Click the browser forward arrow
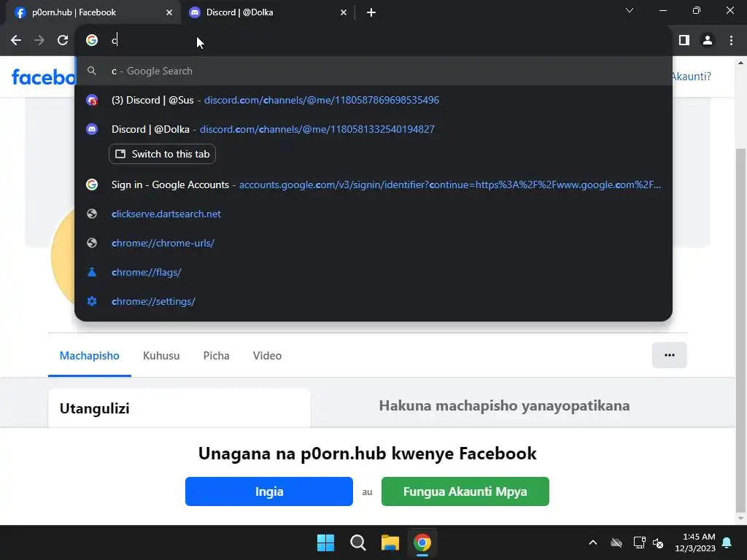The image size is (747, 560). (39, 41)
